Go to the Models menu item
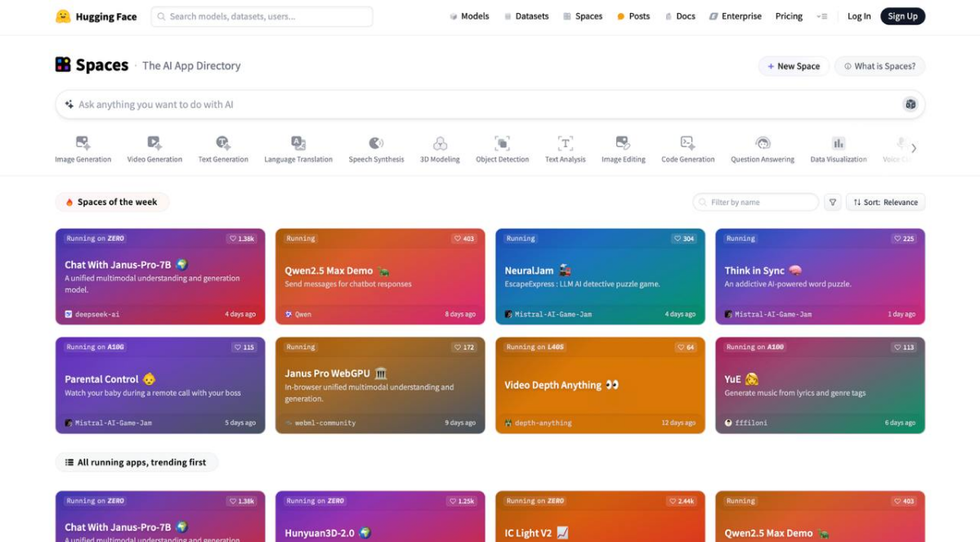Image resolution: width=980 pixels, height=542 pixels. [469, 16]
